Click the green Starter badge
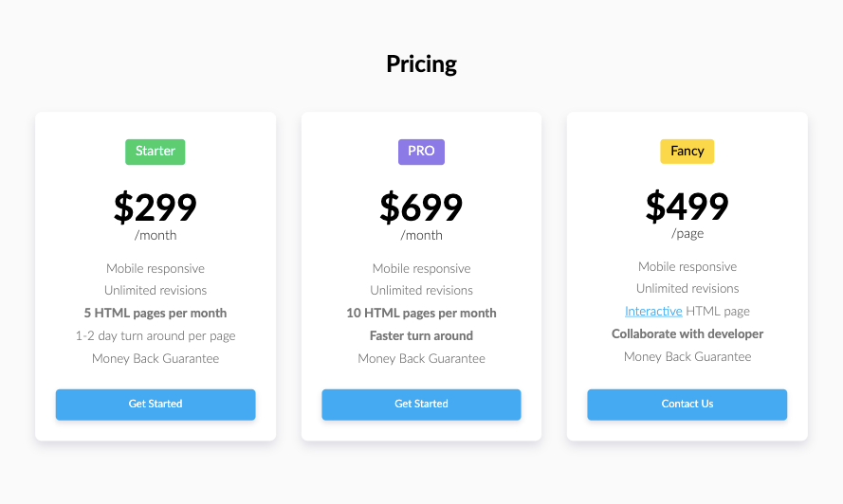 156,152
